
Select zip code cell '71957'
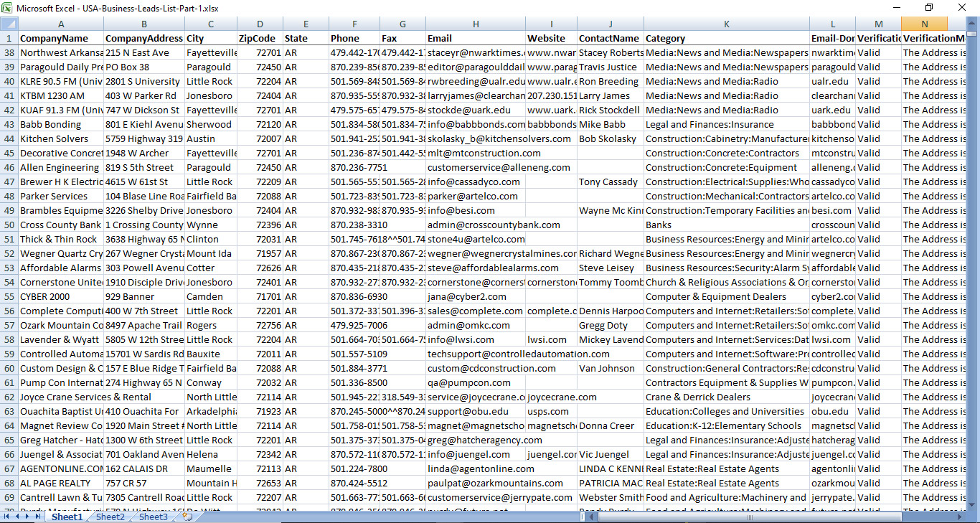[x=260, y=253]
